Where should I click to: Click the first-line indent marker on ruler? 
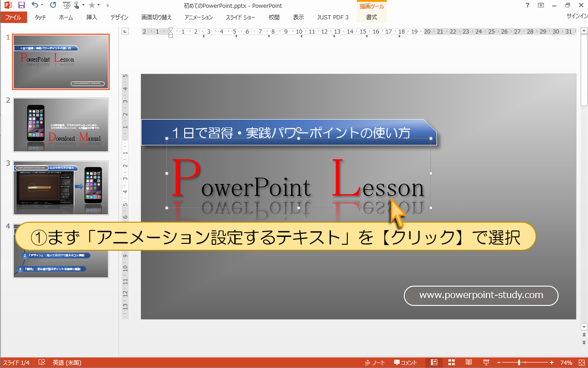tap(171, 30)
